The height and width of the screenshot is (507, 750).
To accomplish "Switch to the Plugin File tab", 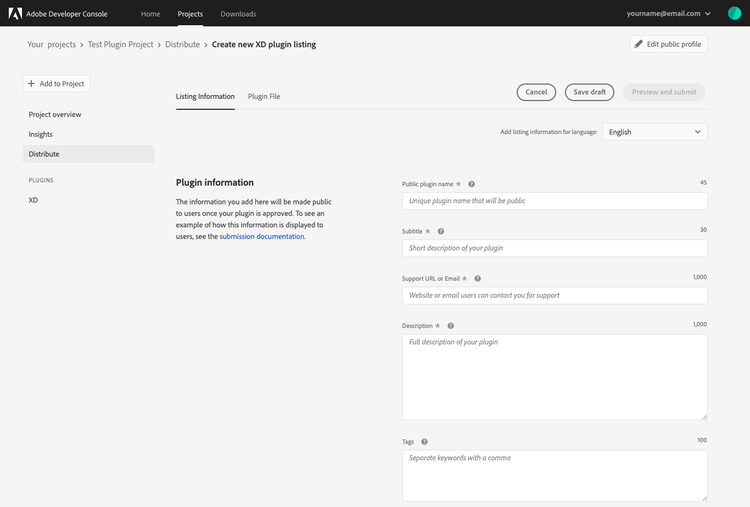I will click(264, 97).
